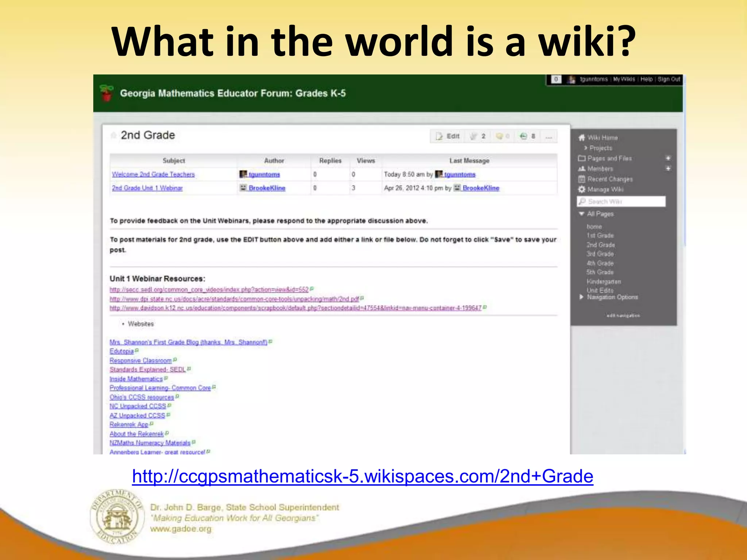Click the Edit page pencil icon
Screen dimensions: 747x560
(x=440, y=136)
